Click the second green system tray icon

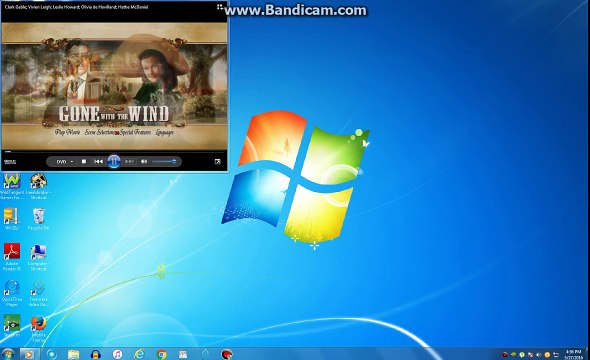513,354
